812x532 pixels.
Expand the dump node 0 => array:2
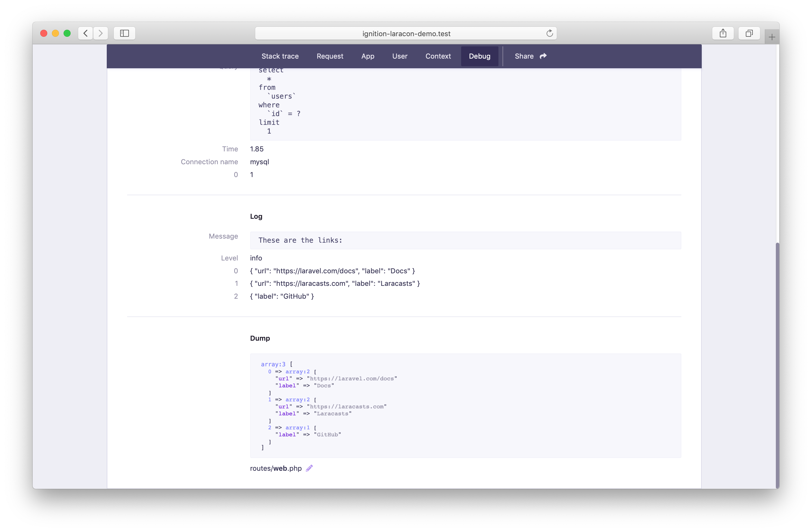[x=297, y=372]
